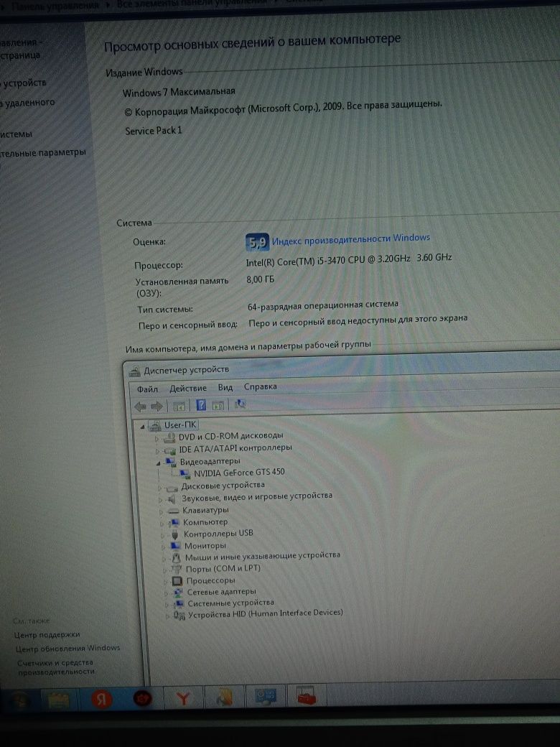Click the Back arrow in Device Manager toolbar
The image size is (560, 747).
coord(141,407)
